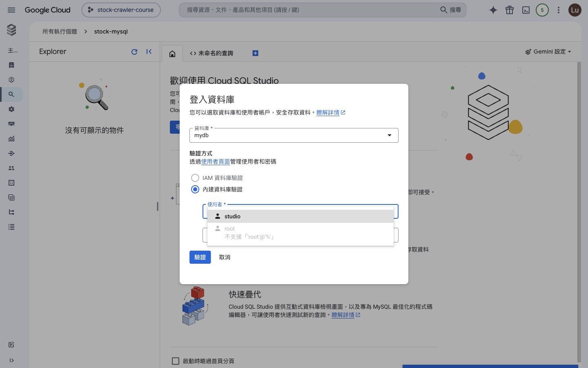The width and height of the screenshot is (588, 368).
Task: Toggle 啟動時略過首頁分頁 checkbox
Action: pos(176,361)
